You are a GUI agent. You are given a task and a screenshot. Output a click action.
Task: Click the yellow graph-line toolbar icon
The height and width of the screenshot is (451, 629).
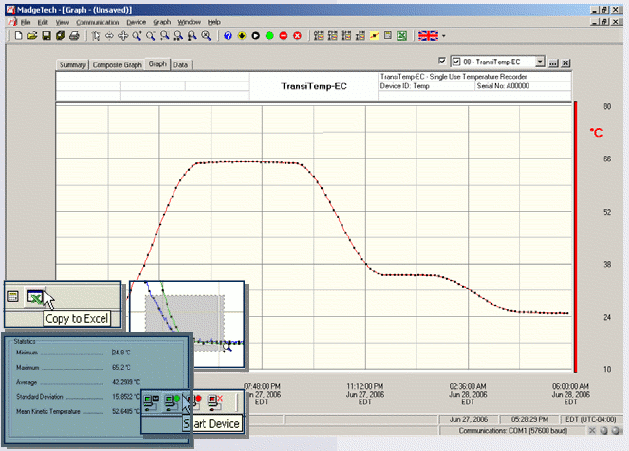pos(374,36)
